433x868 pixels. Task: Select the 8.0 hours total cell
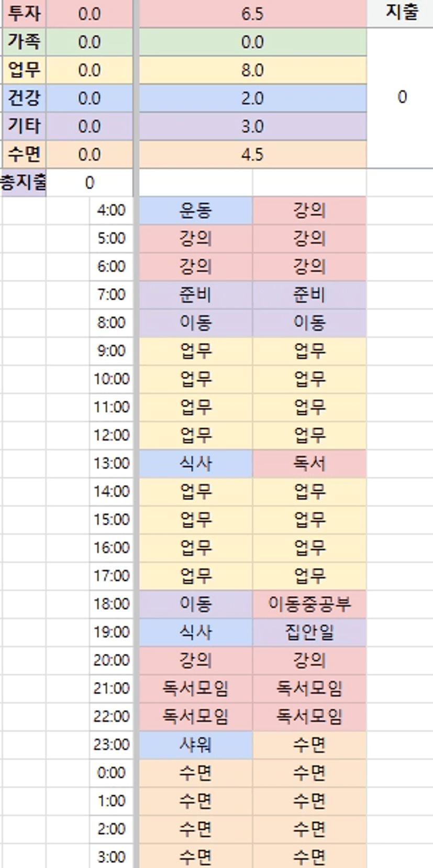point(252,70)
